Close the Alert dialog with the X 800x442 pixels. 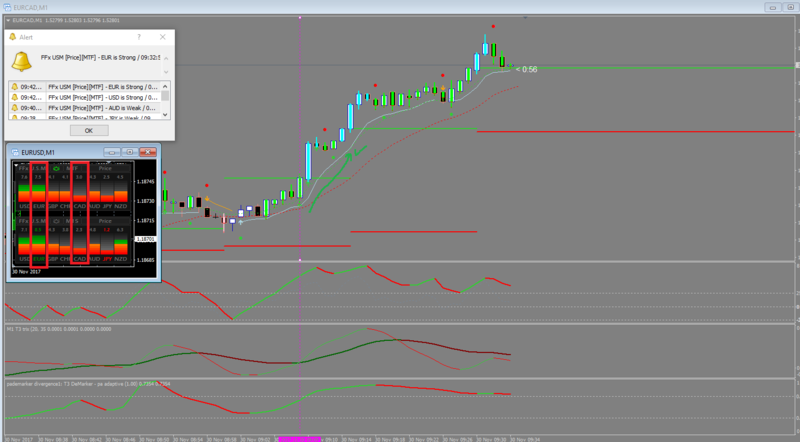(x=162, y=37)
